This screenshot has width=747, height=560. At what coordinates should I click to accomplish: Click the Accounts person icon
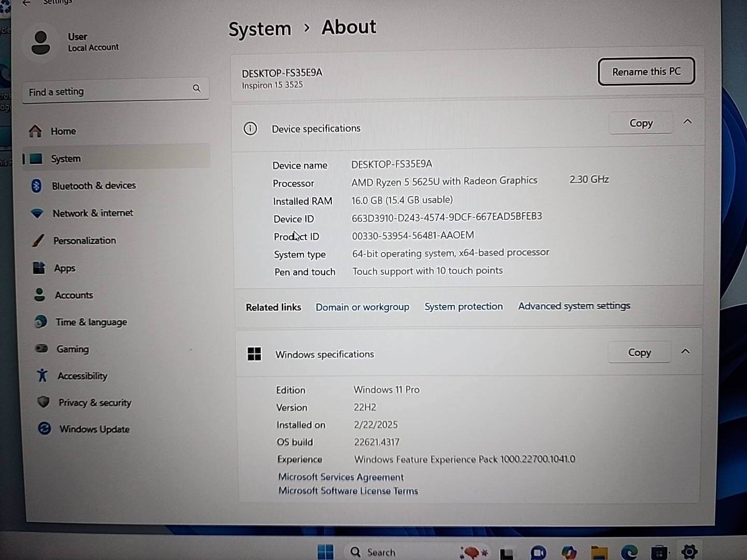tap(39, 295)
